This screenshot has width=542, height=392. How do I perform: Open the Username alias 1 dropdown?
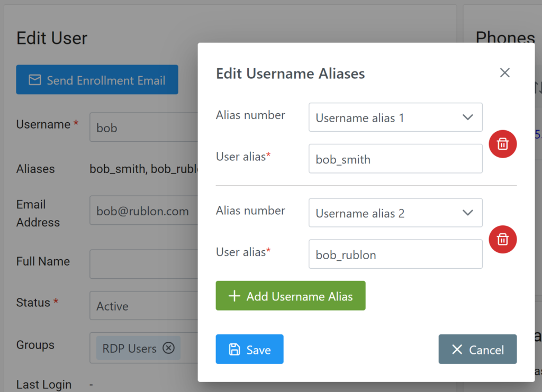pos(395,117)
